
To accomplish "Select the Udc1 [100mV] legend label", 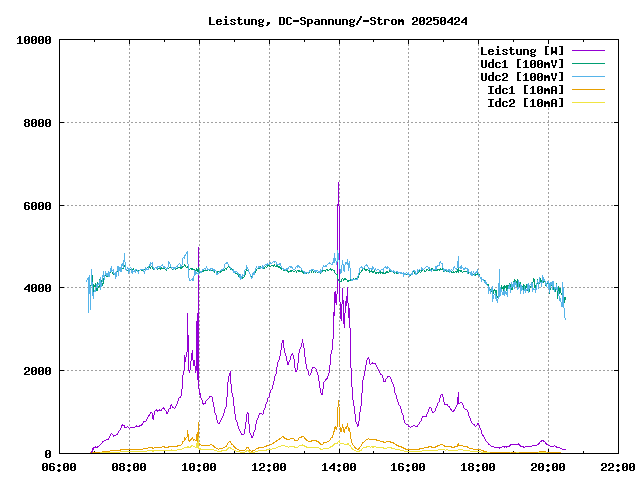I will pyautogui.click(x=521, y=63).
